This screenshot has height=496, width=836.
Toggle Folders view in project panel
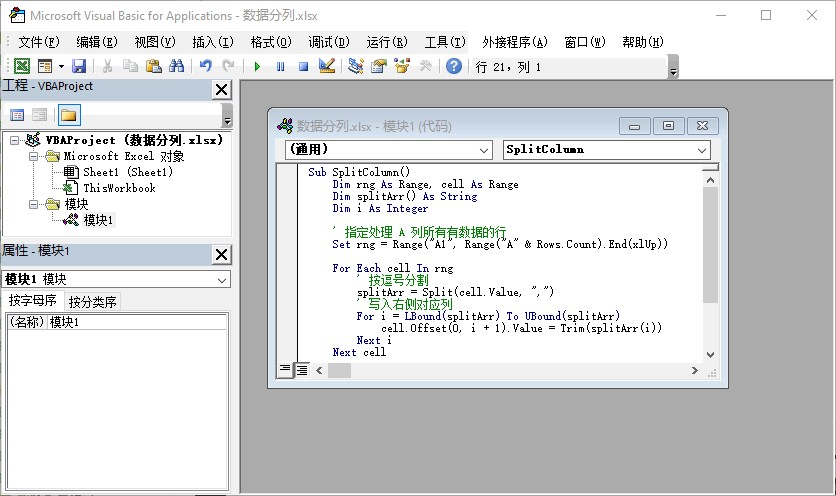(x=69, y=115)
